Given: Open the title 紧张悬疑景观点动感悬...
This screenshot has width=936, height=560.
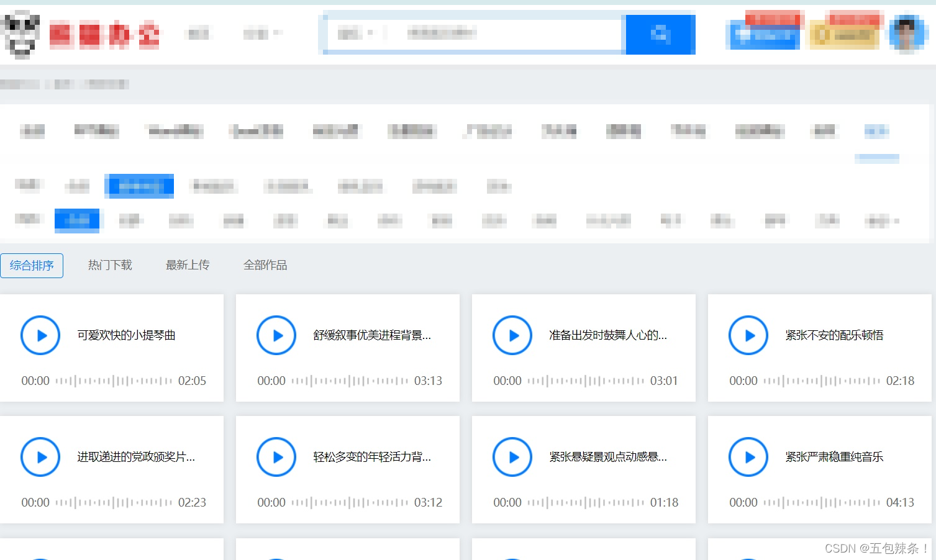Looking at the screenshot, I should [608, 457].
